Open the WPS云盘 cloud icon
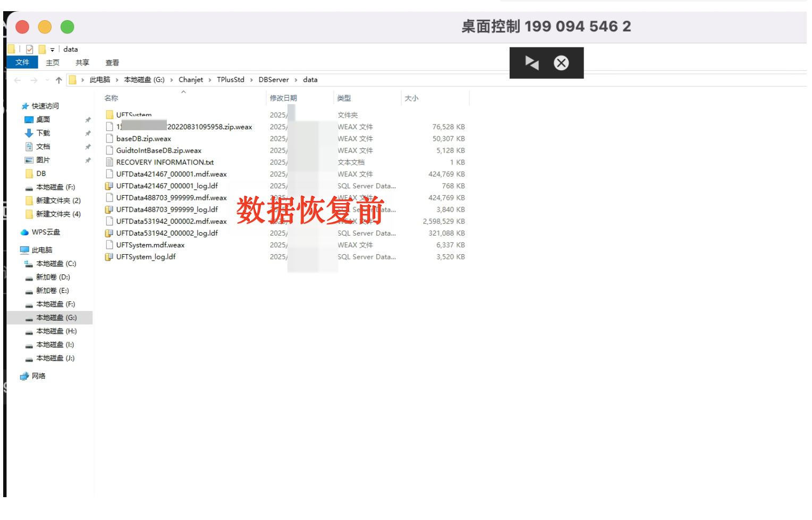Screen dimensions: 812x520 24,232
